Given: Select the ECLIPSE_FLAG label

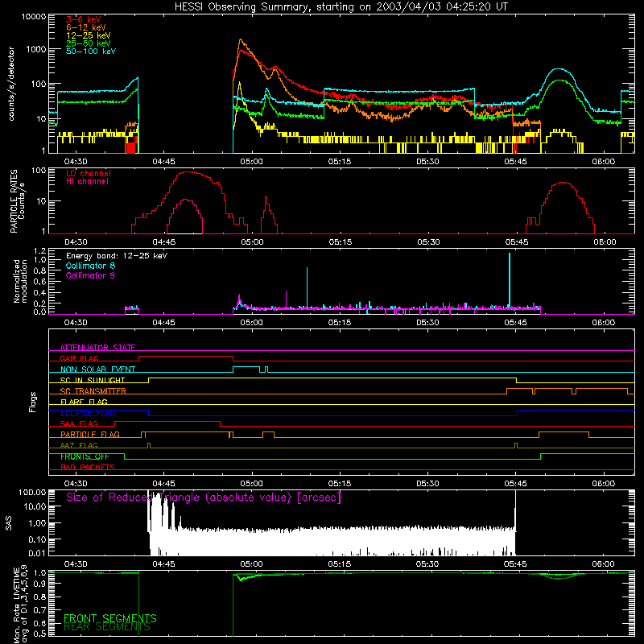Looking at the screenshot, I should pyautogui.click(x=88, y=413).
